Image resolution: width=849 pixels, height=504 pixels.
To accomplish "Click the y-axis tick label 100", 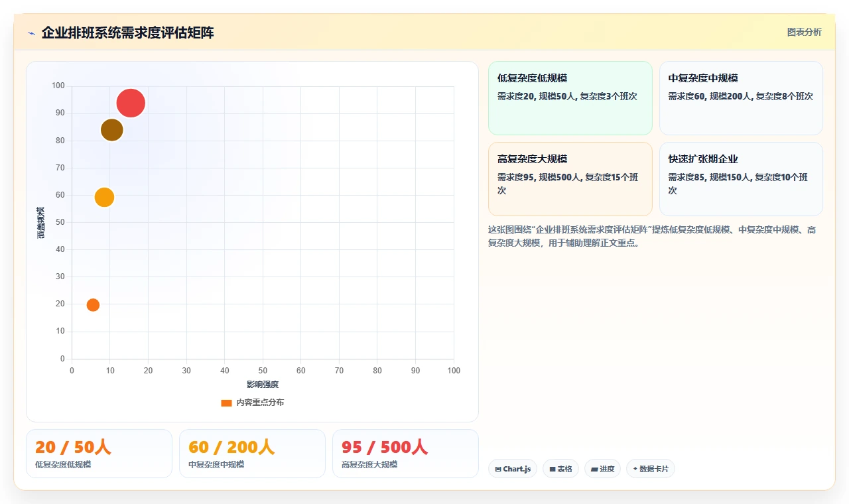I will tap(58, 86).
